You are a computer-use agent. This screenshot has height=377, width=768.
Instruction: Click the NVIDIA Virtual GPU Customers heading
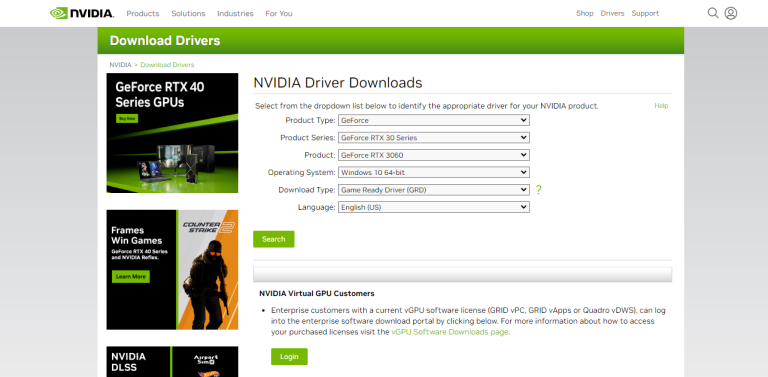click(317, 294)
